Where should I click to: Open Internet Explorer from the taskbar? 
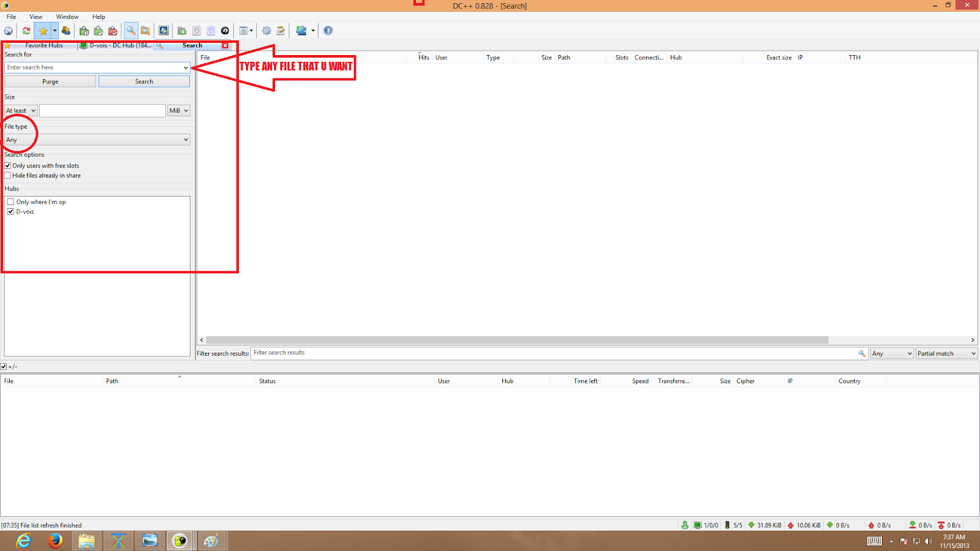tap(23, 541)
